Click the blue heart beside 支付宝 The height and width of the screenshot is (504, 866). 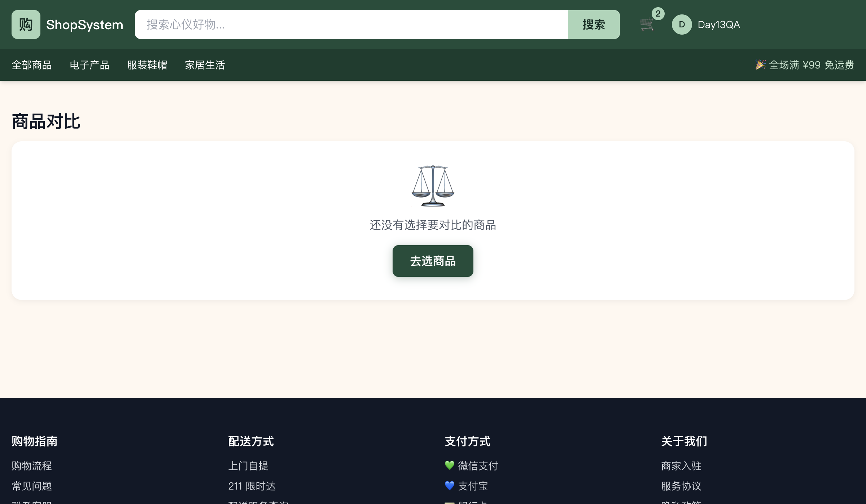(x=450, y=486)
